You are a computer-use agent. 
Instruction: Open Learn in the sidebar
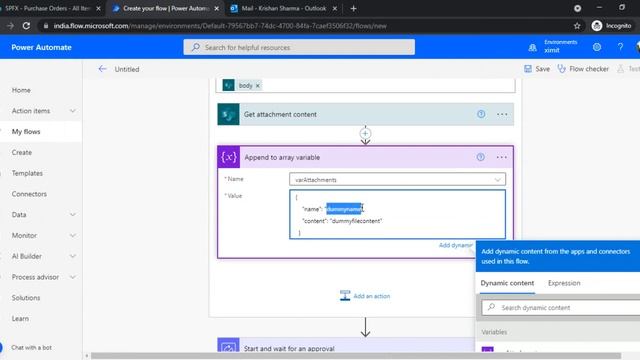[x=20, y=318]
